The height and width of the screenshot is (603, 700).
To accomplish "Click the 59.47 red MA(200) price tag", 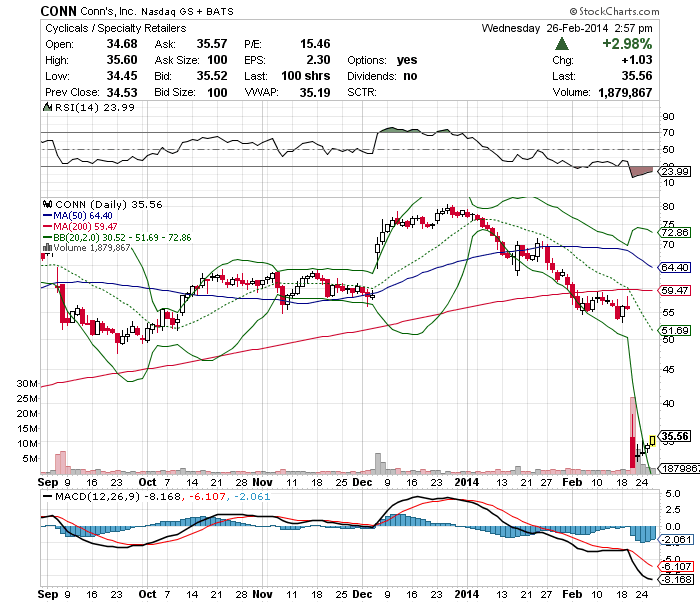I will click(675, 291).
